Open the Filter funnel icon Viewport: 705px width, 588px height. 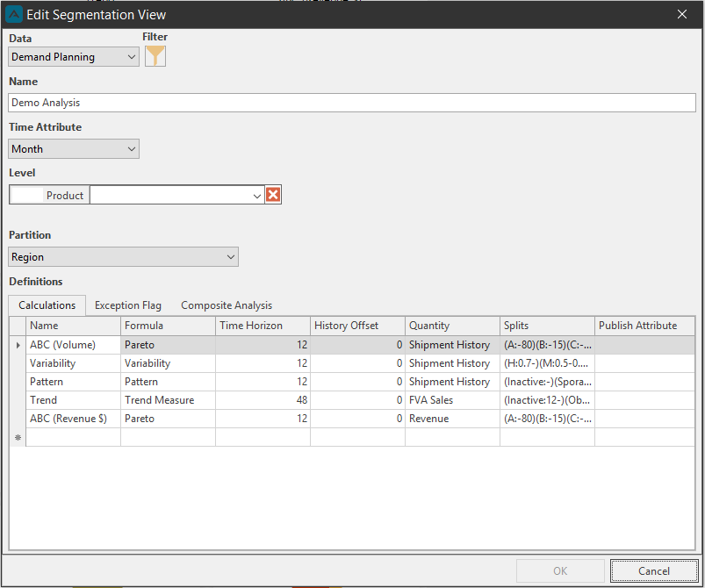[155, 56]
